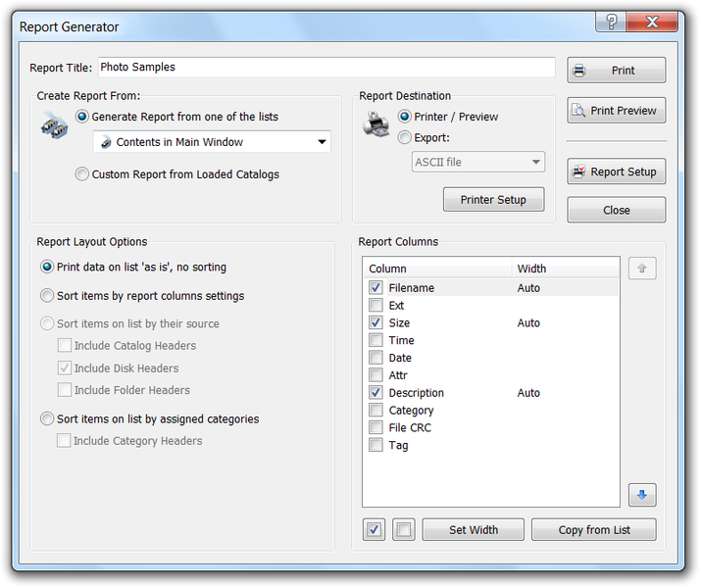
Task: Choose Sort items by report columns settings
Action: [x=47, y=296]
